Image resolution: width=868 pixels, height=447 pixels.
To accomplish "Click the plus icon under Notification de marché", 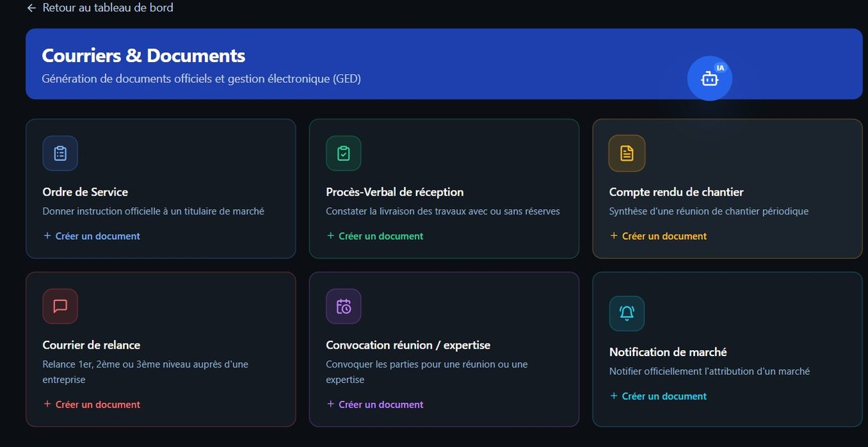I will (x=614, y=396).
